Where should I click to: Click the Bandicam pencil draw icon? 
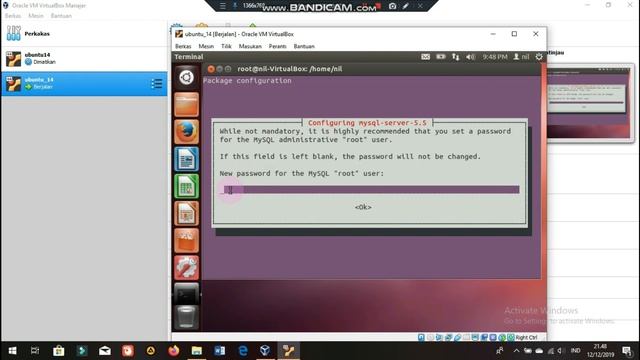[x=406, y=6]
